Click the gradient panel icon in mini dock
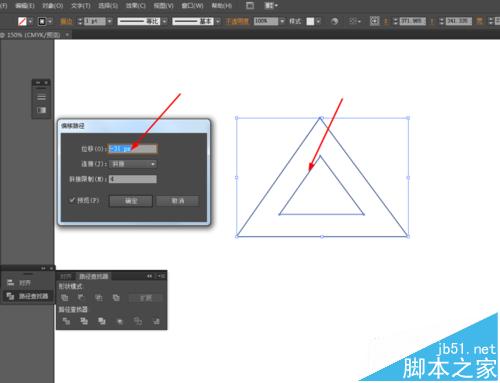 pyautogui.click(x=41, y=110)
